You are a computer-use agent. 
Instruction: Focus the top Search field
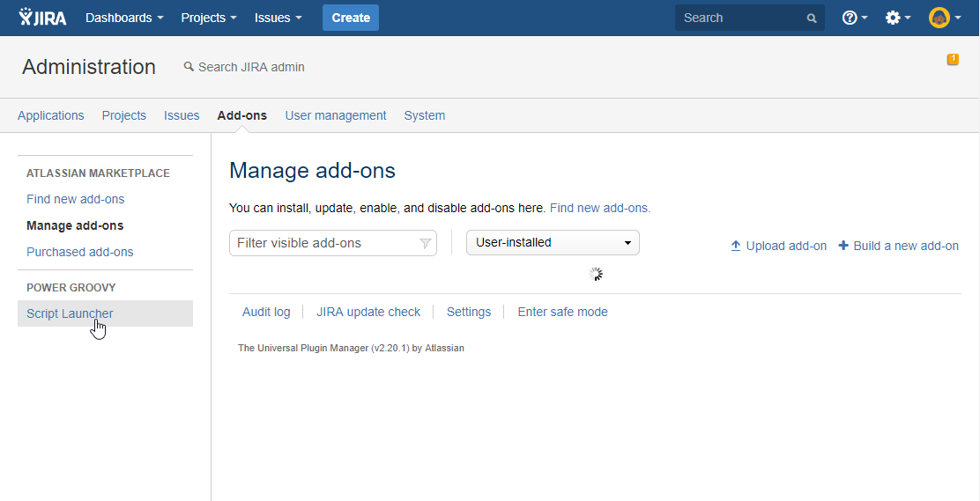749,18
